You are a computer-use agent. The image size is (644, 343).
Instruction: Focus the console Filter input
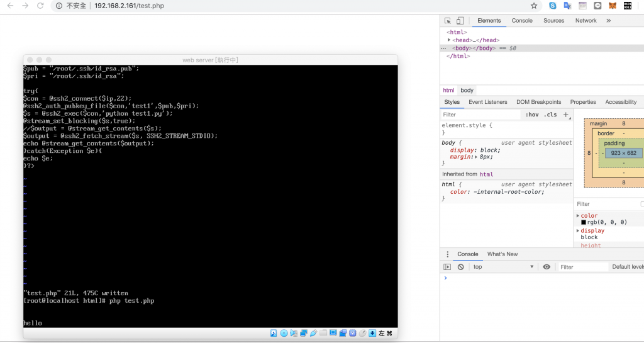click(x=582, y=267)
